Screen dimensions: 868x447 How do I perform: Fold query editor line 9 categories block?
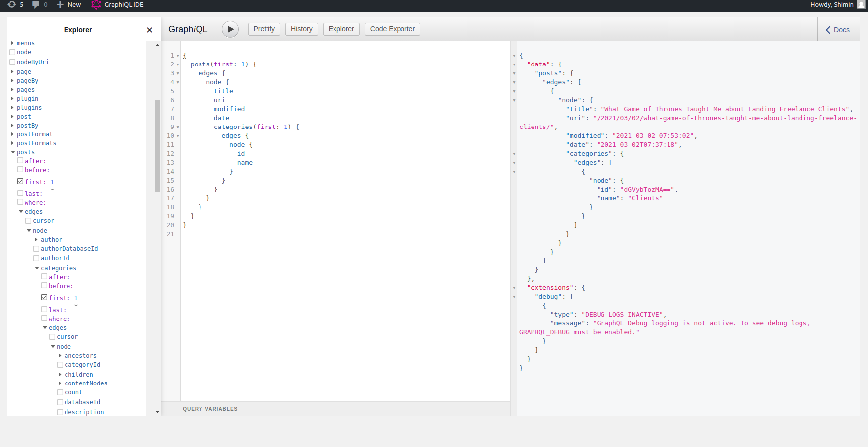(x=178, y=127)
